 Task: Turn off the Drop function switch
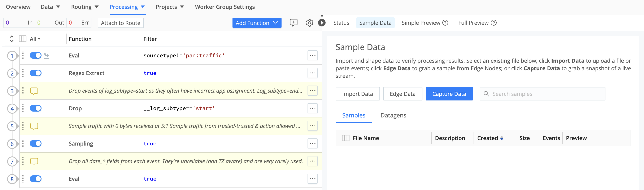35,108
